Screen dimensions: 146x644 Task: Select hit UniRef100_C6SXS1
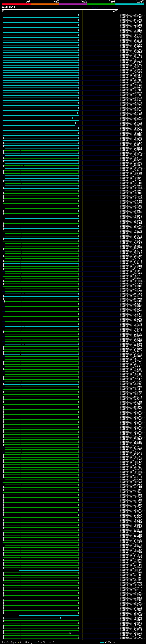tap(131, 37)
